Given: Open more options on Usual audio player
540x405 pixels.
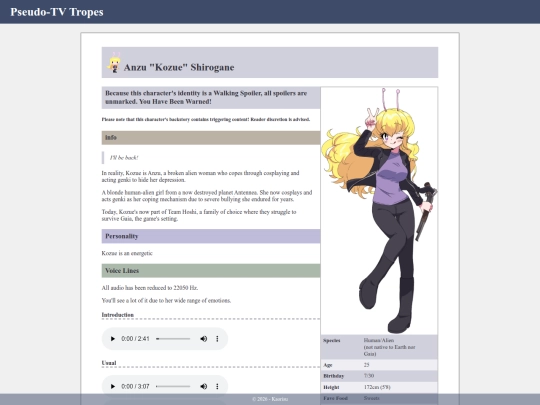Looking at the screenshot, I should 217,386.
